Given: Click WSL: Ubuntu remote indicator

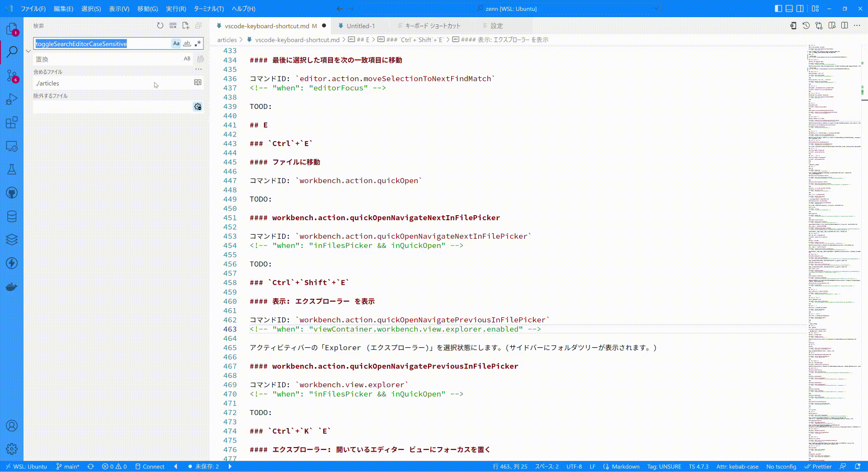Looking at the screenshot, I should [x=26, y=467].
